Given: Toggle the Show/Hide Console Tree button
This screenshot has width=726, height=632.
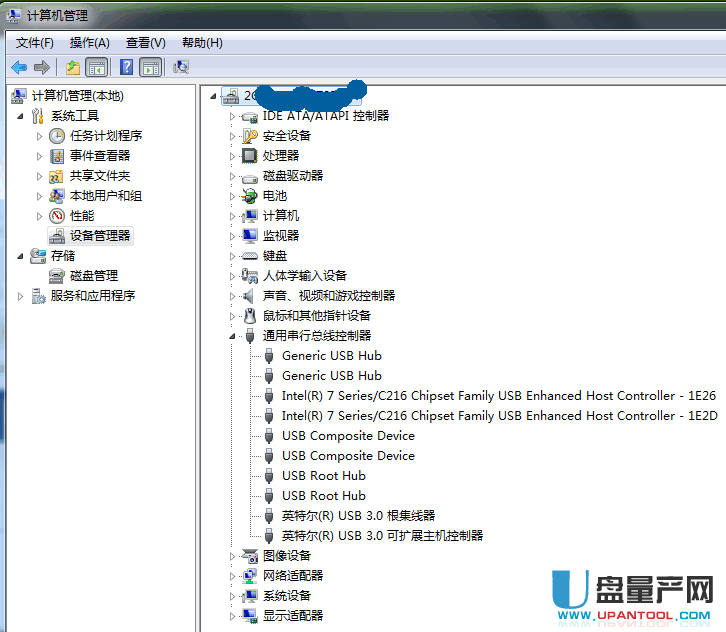Looking at the screenshot, I should [97, 67].
